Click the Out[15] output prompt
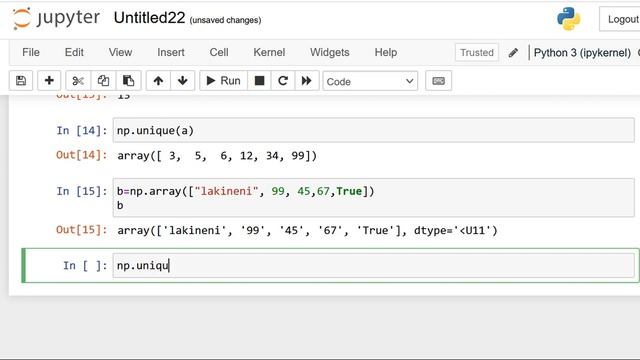This screenshot has width=640, height=360. pyautogui.click(x=82, y=230)
